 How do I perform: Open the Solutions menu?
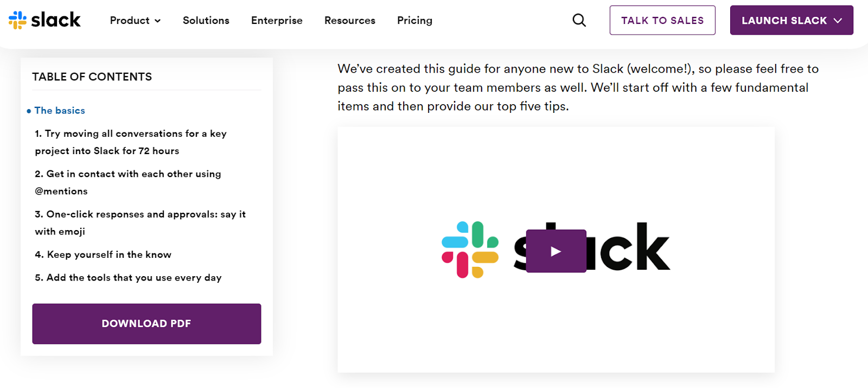[206, 20]
